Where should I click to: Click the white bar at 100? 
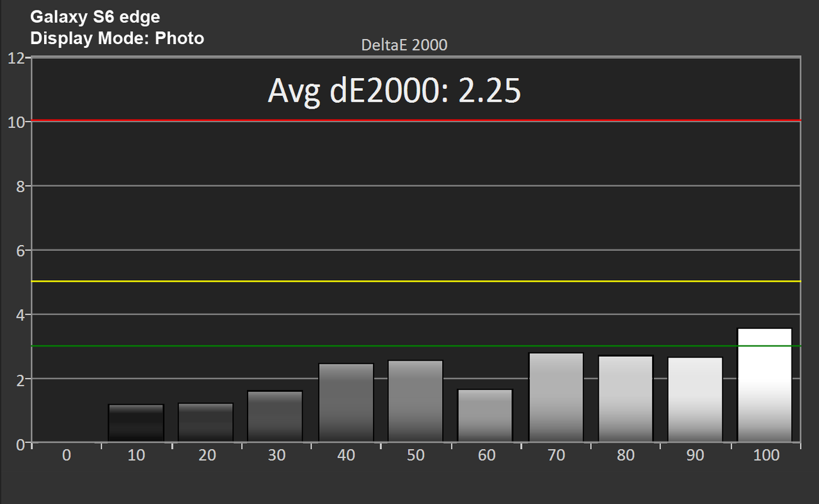click(x=765, y=385)
